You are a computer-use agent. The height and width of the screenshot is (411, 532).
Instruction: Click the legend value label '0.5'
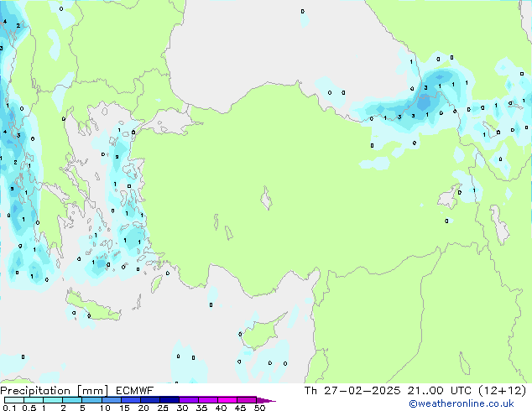[x=29, y=408]
